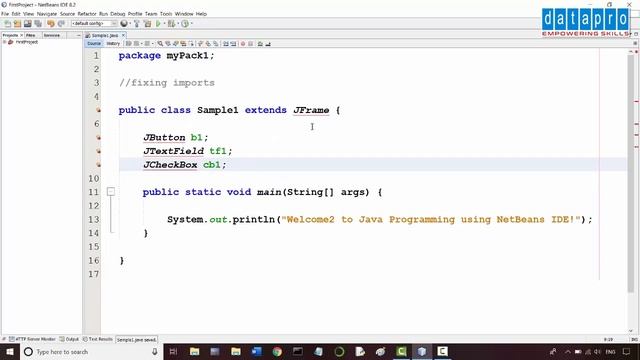Open the Output panel
The image size is (640, 360).
click(69, 339)
